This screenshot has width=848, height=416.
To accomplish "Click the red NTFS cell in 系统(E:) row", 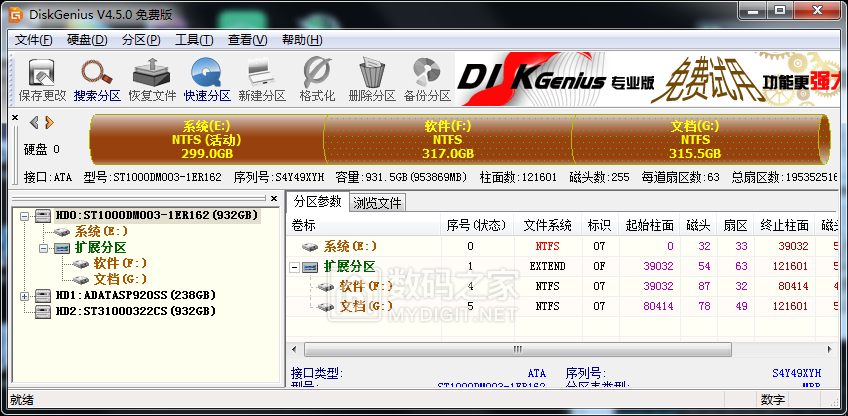I will tap(547, 246).
